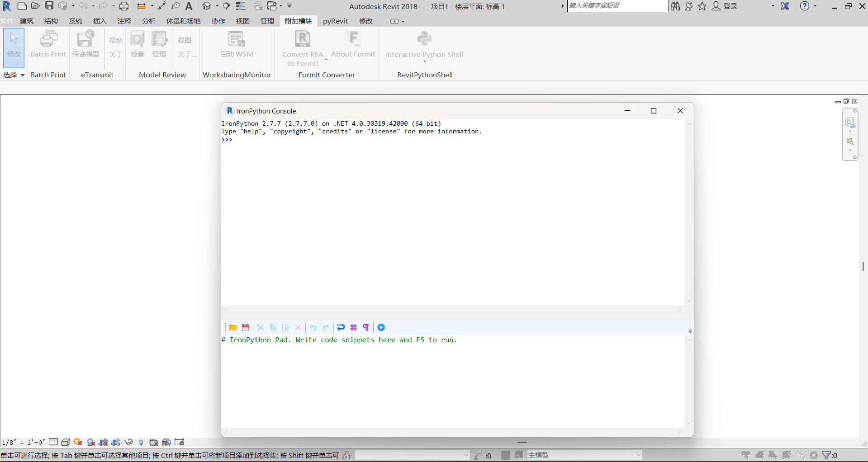
Task: Save script icon in IronPython Pad toolbar
Action: pyautogui.click(x=246, y=327)
